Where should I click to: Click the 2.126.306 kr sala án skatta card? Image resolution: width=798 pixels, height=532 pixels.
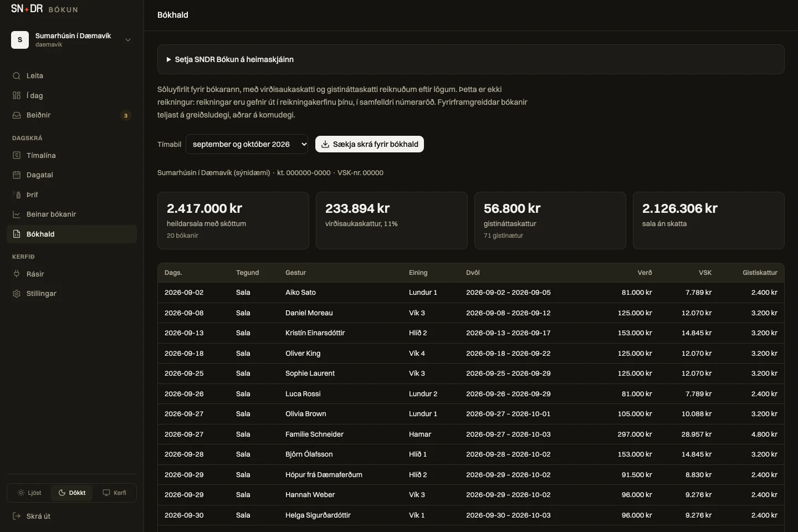709,221
